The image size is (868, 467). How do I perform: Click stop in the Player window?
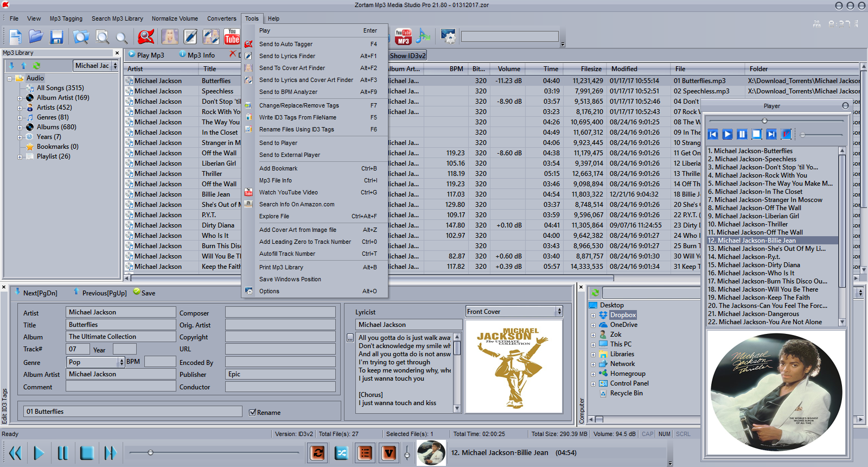pos(757,134)
